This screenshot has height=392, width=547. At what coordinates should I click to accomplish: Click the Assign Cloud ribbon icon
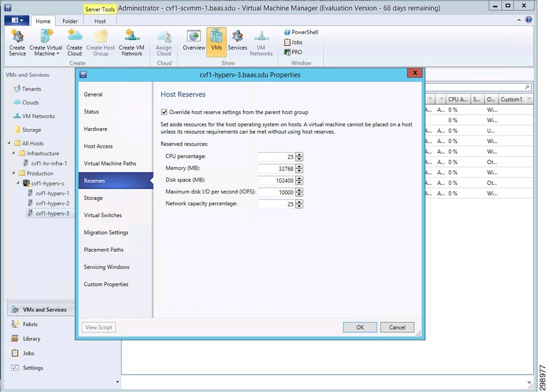[164, 43]
